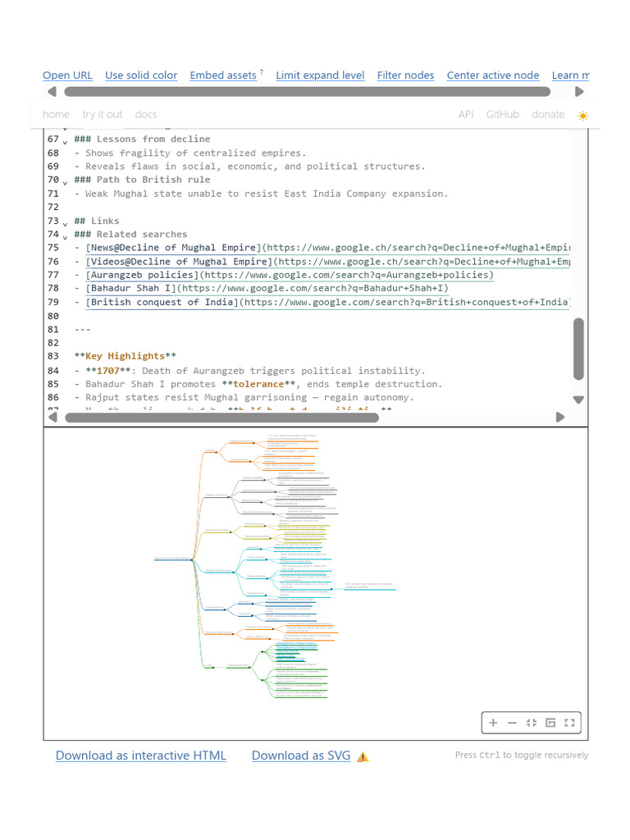This screenshot has width=630, height=840.
Task: Collapse the Lessons from decline section at line 67
Action: 66,141
